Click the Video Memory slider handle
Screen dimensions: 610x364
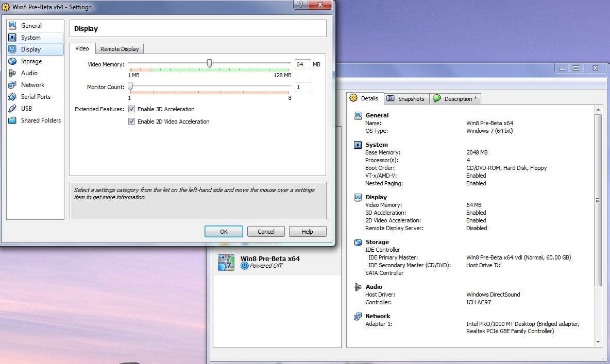coord(209,63)
